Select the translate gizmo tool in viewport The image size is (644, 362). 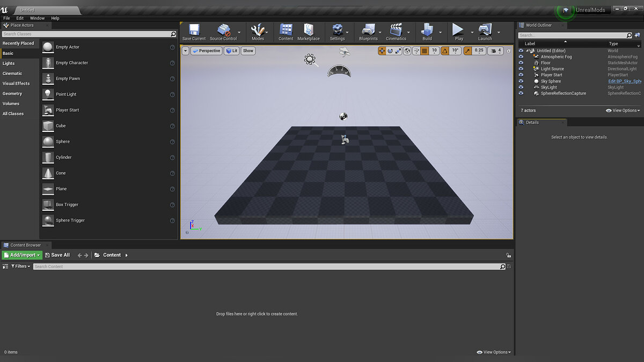[x=382, y=51]
